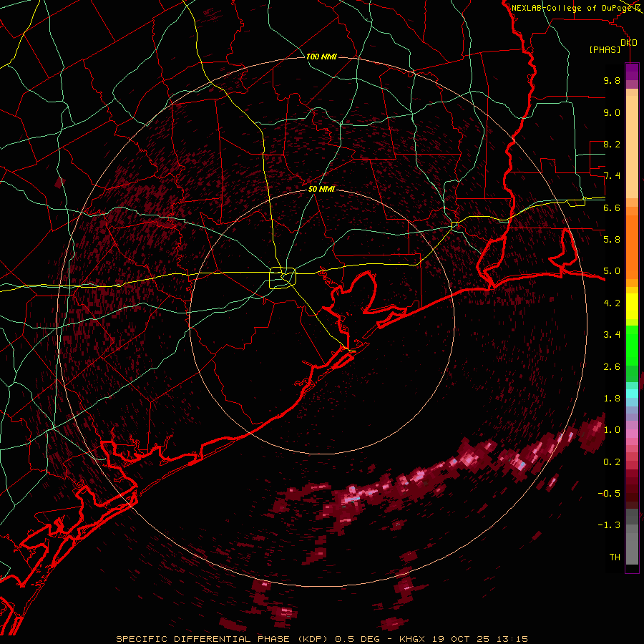Click the "SPECIFIC DIFFERENTIAL PHASE (KDP)" caption text
Image resolution: width=644 pixels, height=644 pixels.
coord(221,639)
